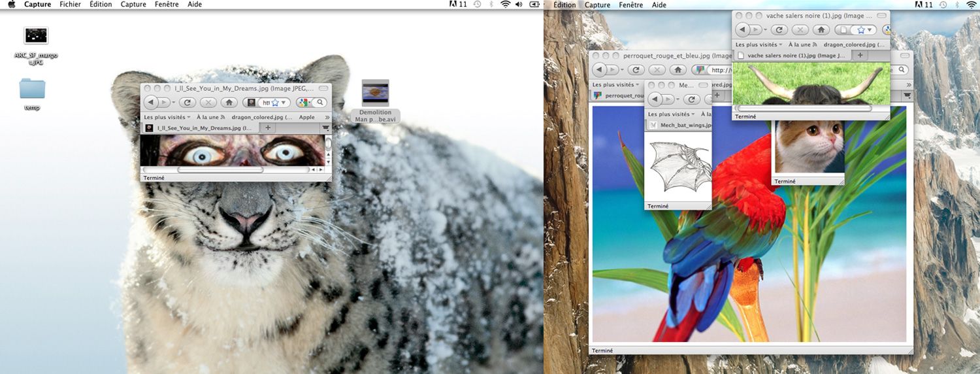Image resolution: width=980 pixels, height=374 pixels.
Task: Open the temp folder on the desktop
Action: pos(32,90)
